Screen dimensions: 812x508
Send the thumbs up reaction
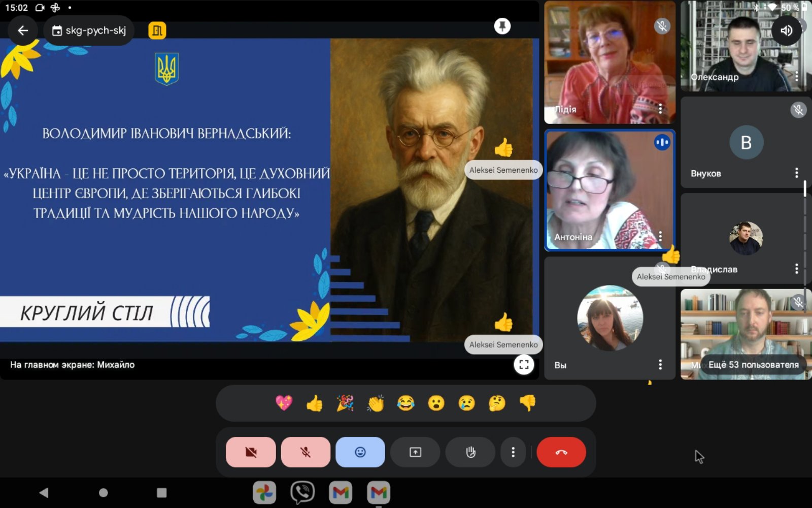point(315,403)
